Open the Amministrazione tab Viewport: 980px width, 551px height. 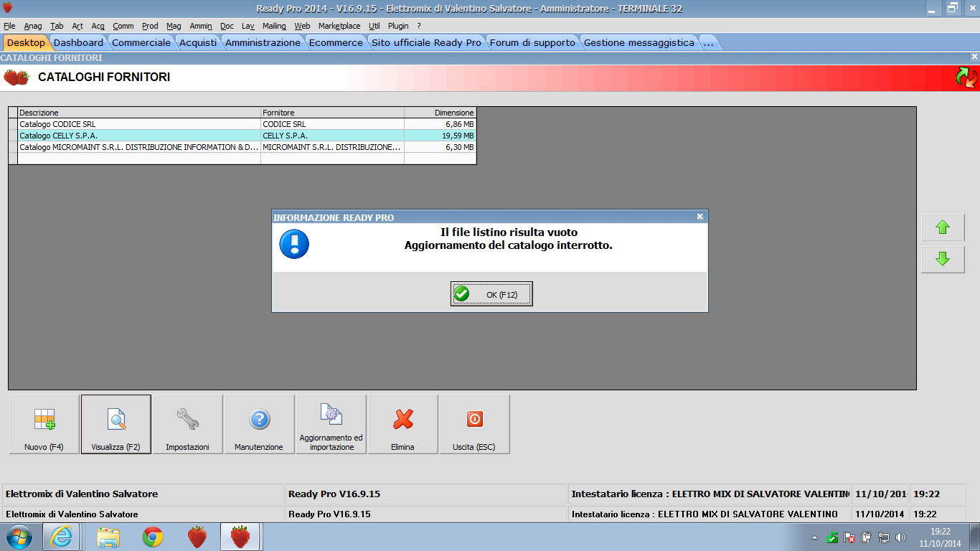[263, 42]
